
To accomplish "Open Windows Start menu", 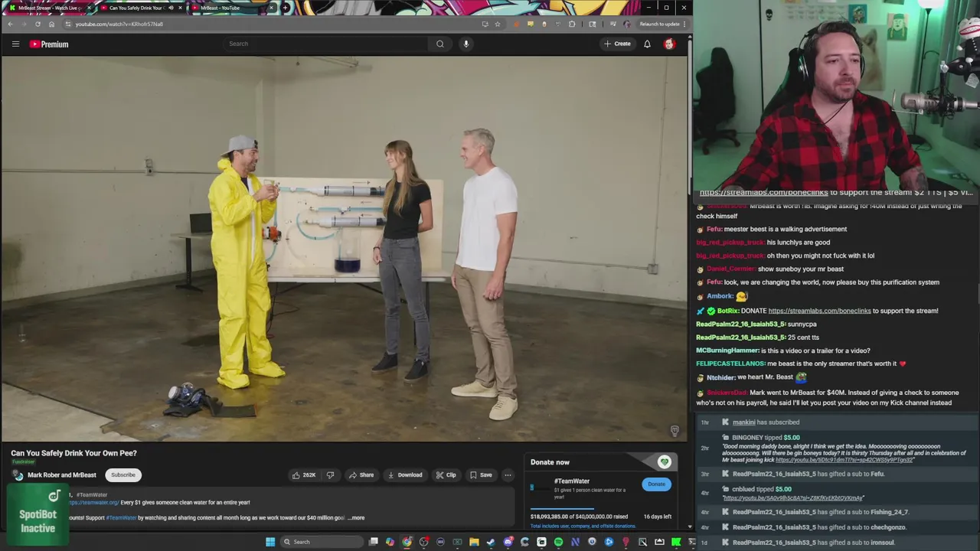I will pos(269,542).
